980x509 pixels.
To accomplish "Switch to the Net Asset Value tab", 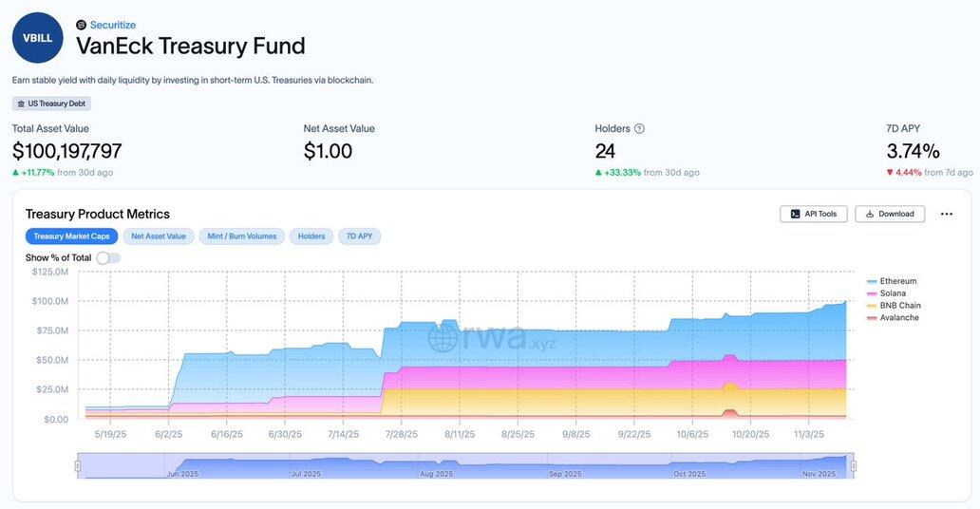I will 159,236.
